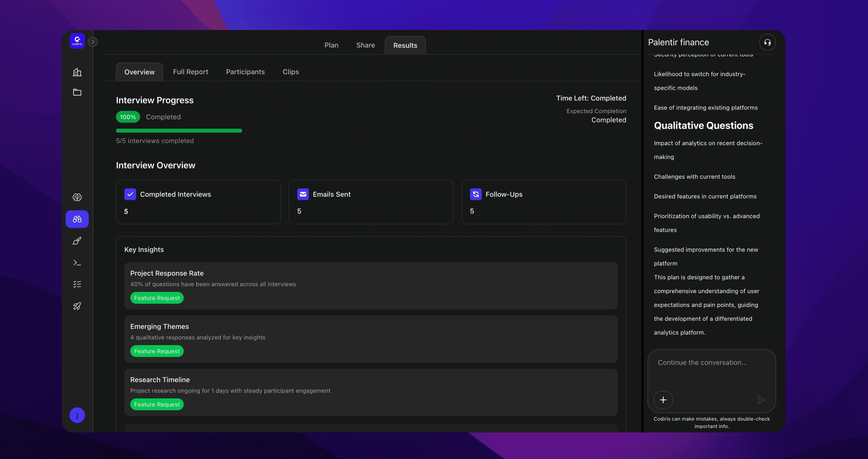Click the Codiris logo icon

(x=77, y=41)
